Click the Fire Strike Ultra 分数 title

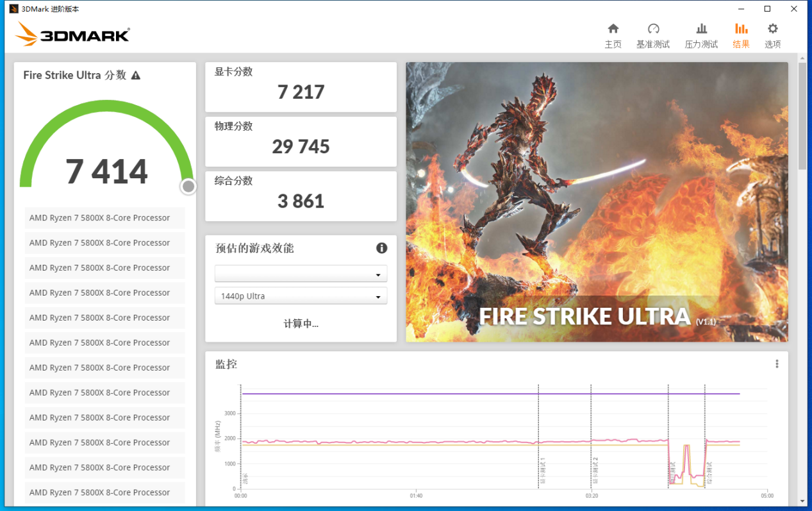[75, 75]
